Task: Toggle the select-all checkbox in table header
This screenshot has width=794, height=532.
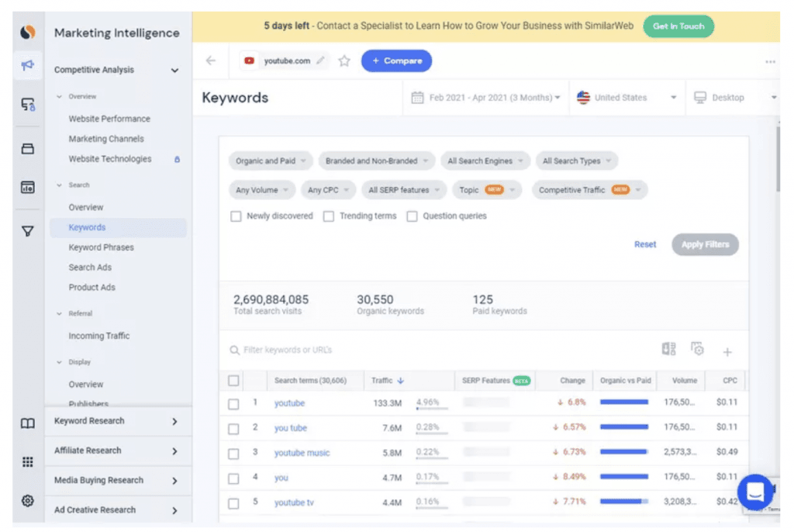Action: coord(233,381)
